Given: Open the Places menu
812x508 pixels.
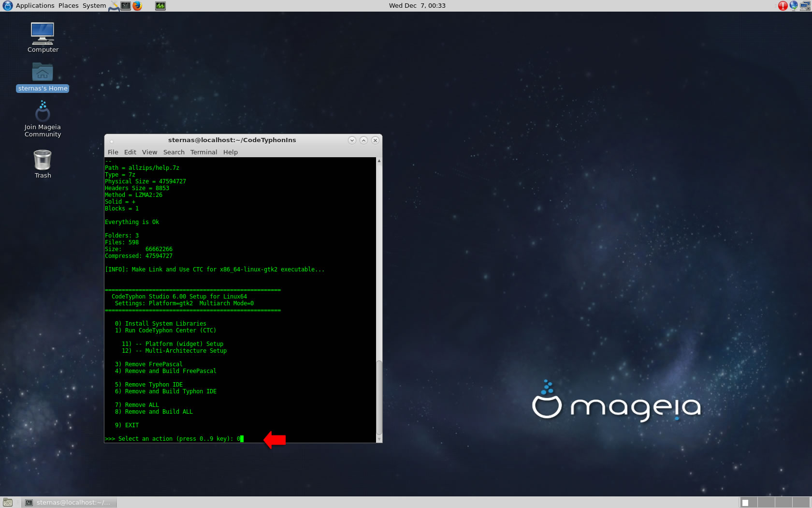Looking at the screenshot, I should [x=68, y=6].
